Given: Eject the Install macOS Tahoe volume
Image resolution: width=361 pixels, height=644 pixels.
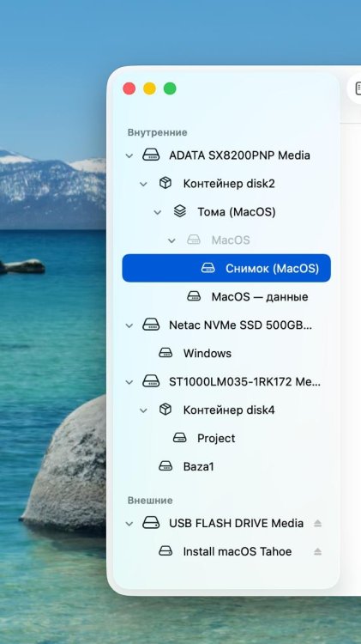Looking at the screenshot, I should click(317, 551).
